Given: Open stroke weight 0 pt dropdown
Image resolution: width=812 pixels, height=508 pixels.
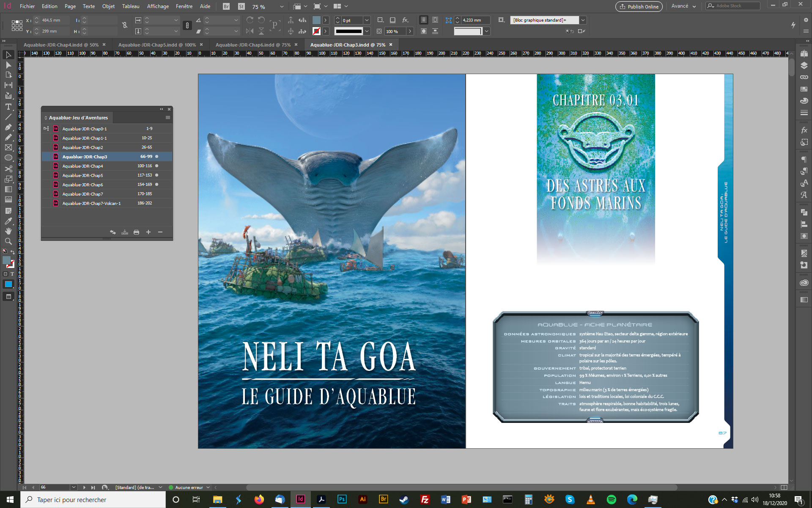Looking at the screenshot, I should coord(367,20).
